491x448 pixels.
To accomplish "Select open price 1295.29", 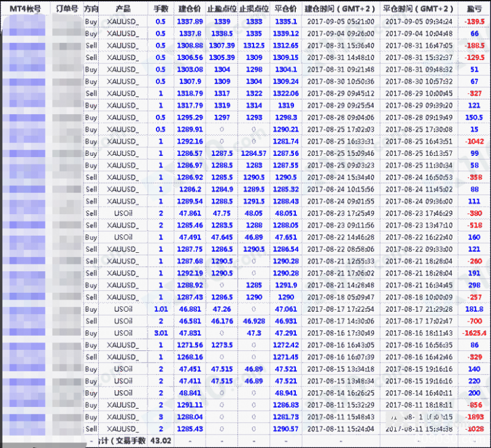I will 190,117.
